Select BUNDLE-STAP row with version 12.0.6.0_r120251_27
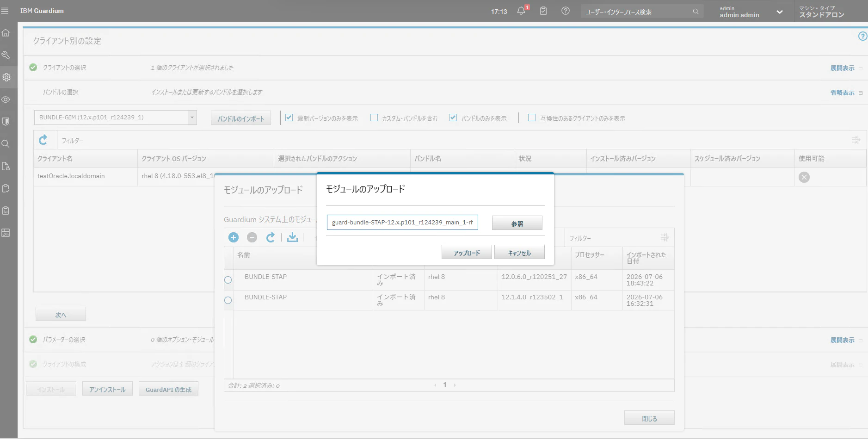The image size is (868, 440). pos(228,280)
